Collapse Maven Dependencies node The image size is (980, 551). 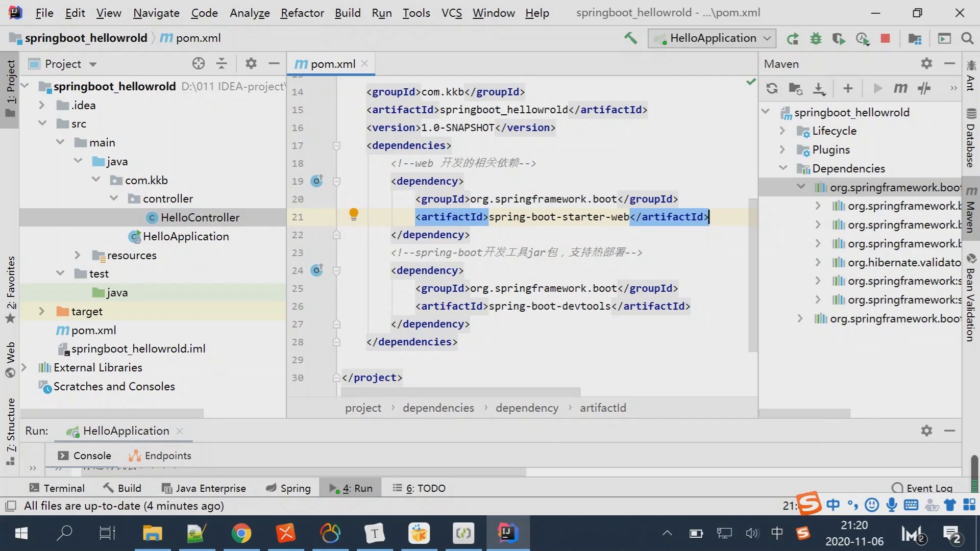coord(783,168)
